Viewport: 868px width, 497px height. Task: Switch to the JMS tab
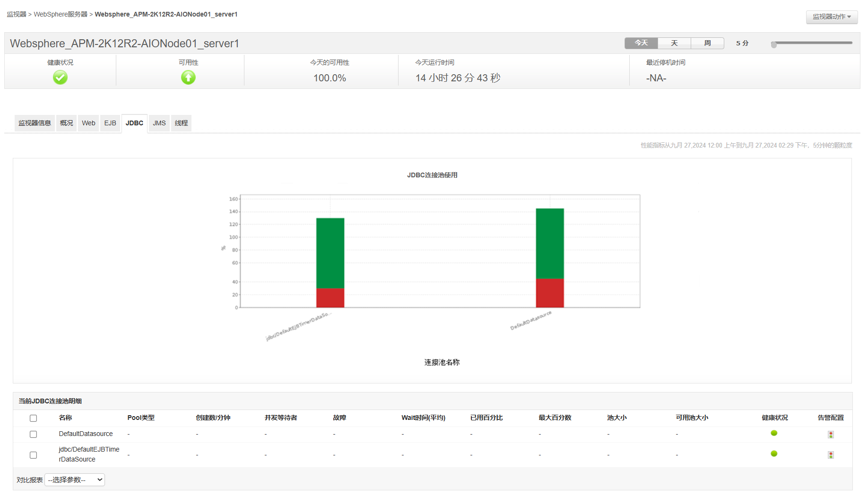coord(159,123)
